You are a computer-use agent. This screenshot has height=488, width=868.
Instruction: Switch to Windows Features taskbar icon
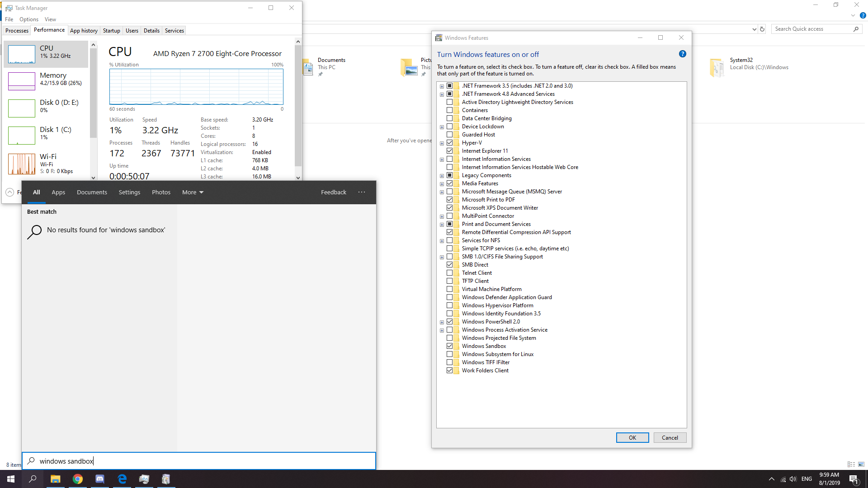166,479
